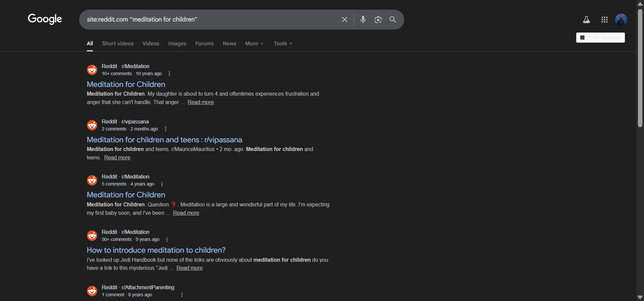Click Reddit favicon of 9 years ago result
Image resolution: width=644 pixels, height=301 pixels.
coord(92,236)
